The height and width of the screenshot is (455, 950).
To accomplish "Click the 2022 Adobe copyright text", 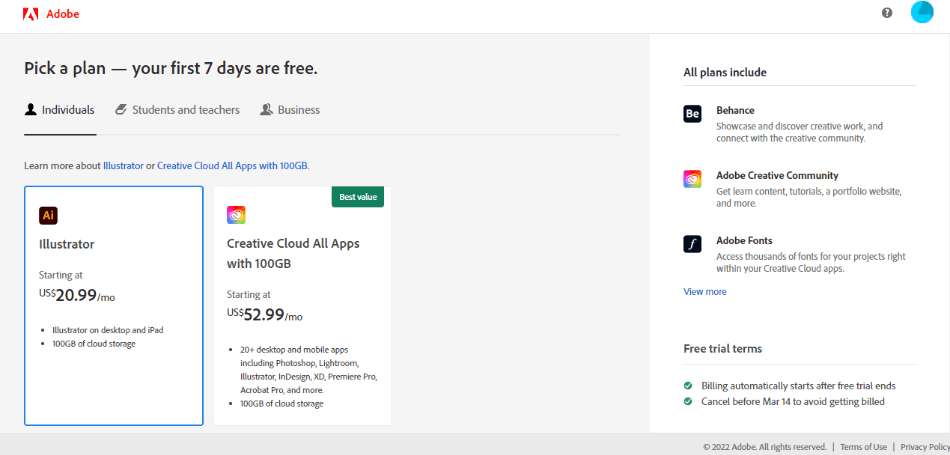I will coord(765,447).
